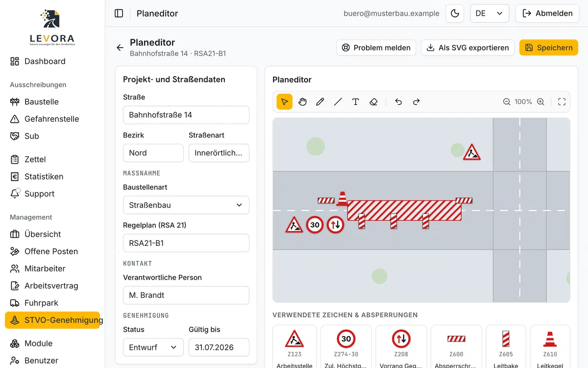
Task: Click the Gültig bis date field
Action: (219, 347)
